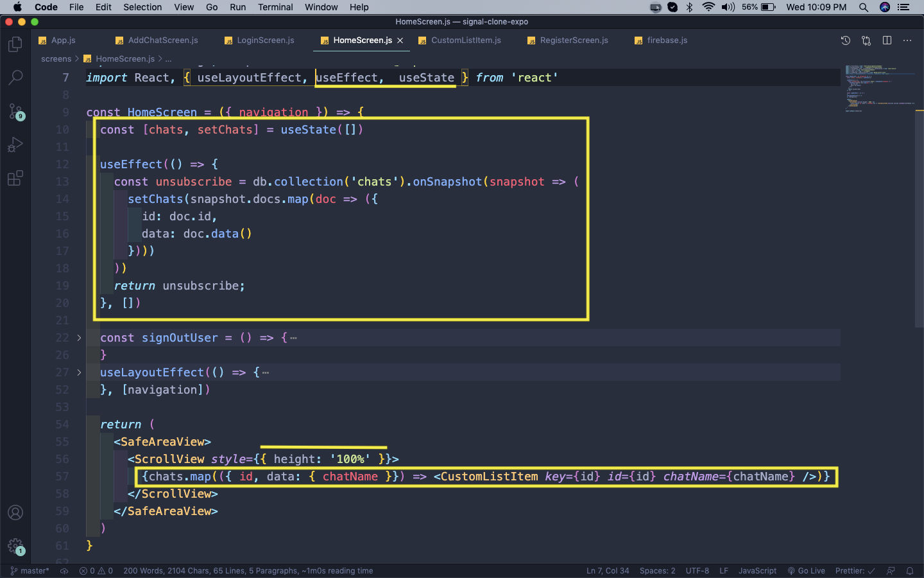Image resolution: width=924 pixels, height=578 pixels.
Task: Click Go Live in status bar
Action: click(807, 571)
